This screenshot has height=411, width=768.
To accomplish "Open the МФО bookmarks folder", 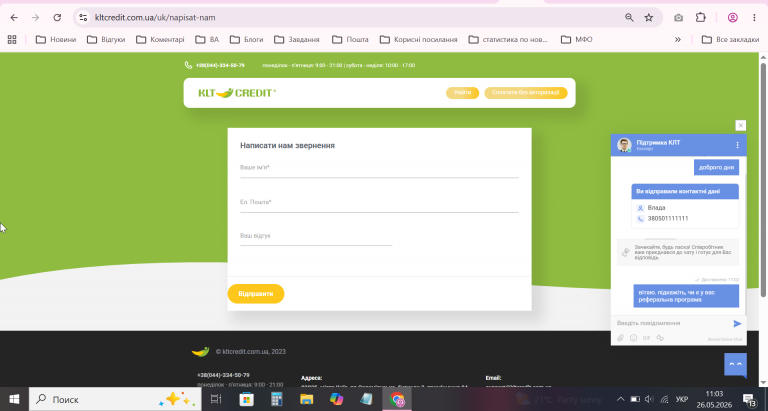I will coord(576,40).
